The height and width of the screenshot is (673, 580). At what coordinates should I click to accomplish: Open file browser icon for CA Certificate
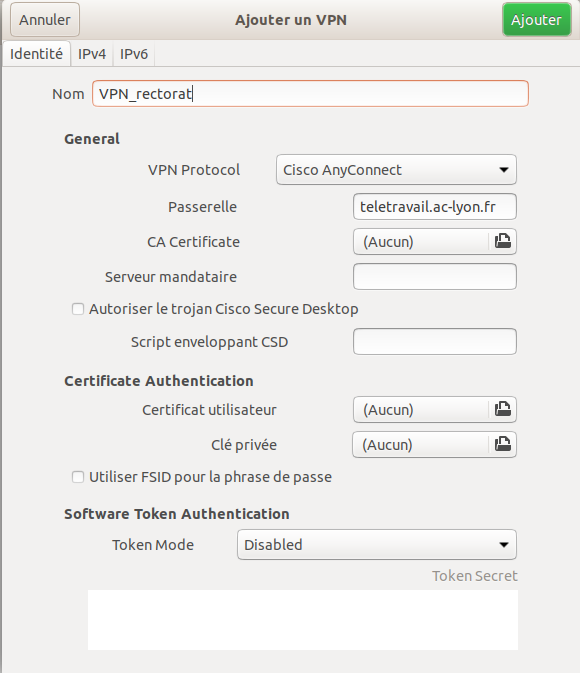click(x=503, y=241)
